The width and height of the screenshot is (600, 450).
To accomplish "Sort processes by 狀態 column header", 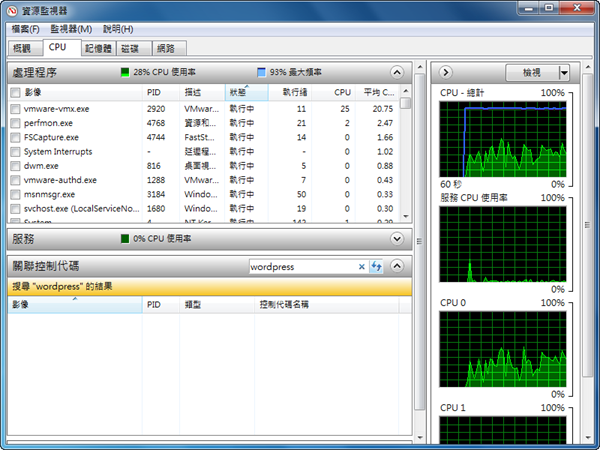I will 246,93.
